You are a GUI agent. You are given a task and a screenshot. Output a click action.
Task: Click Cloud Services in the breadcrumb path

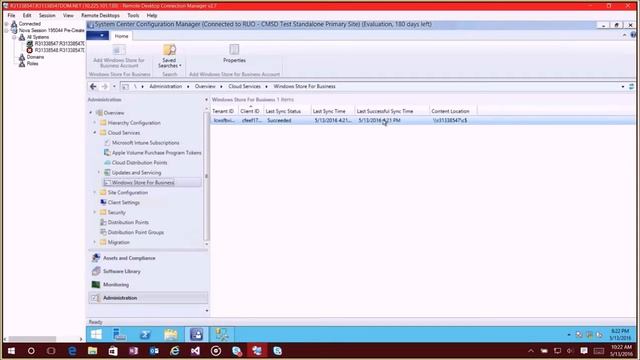244,87
